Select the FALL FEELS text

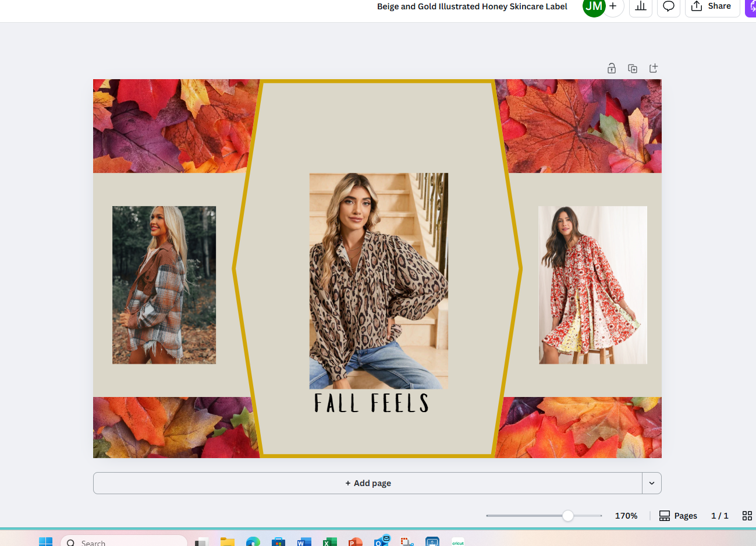click(x=371, y=403)
